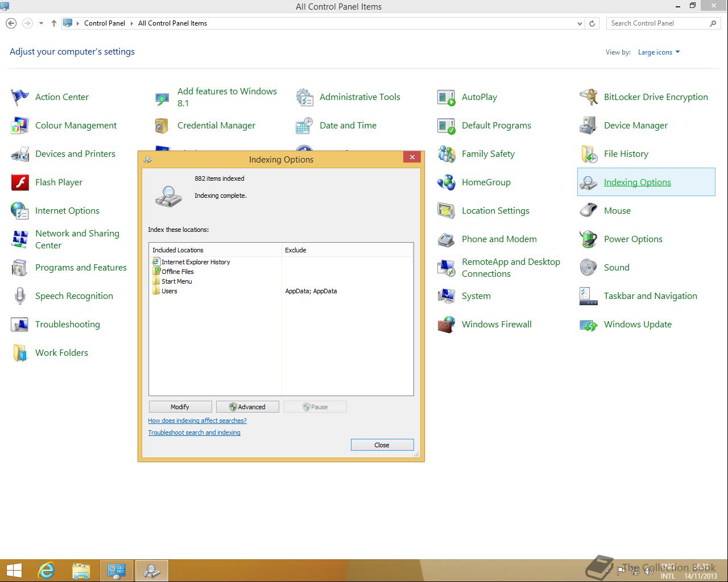Open Action Center flag icon
The height and width of the screenshot is (582, 728).
pyautogui.click(x=20, y=97)
